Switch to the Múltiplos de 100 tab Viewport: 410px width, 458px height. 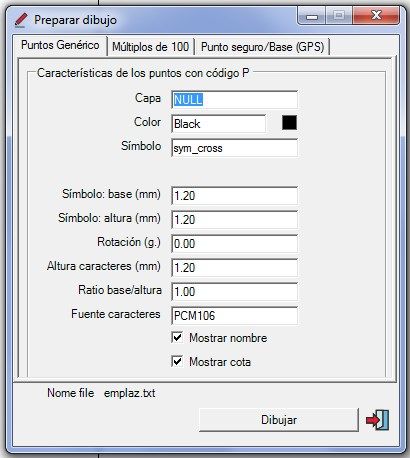pyautogui.click(x=151, y=47)
